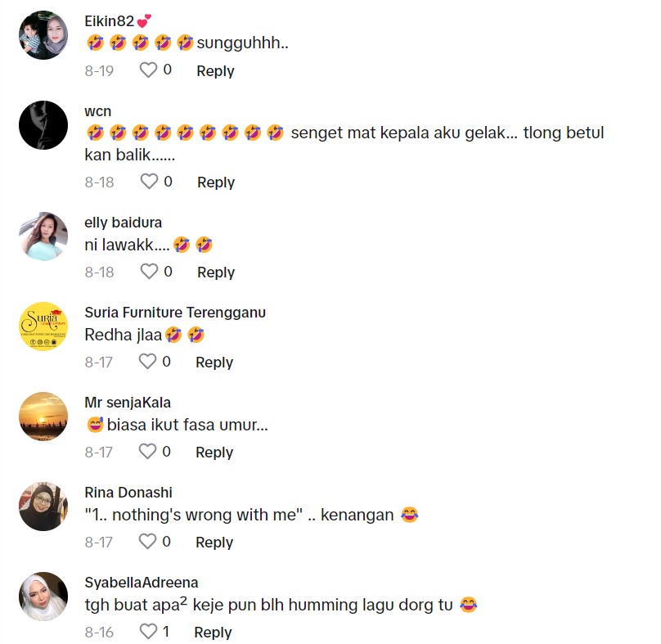Click the heart on Suria Furniture Terengganu's comment
This screenshot has height=644, width=661.
147,362
